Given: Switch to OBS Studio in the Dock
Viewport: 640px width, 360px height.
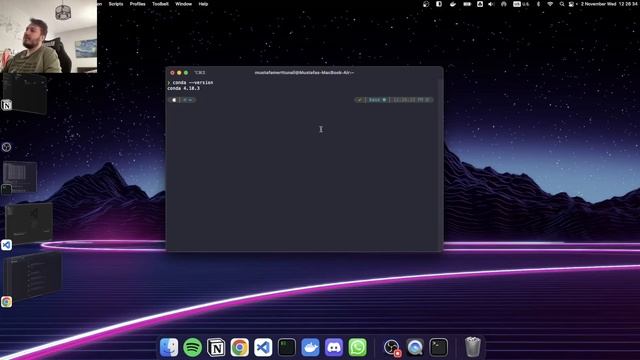Looking at the screenshot, I should (392, 347).
